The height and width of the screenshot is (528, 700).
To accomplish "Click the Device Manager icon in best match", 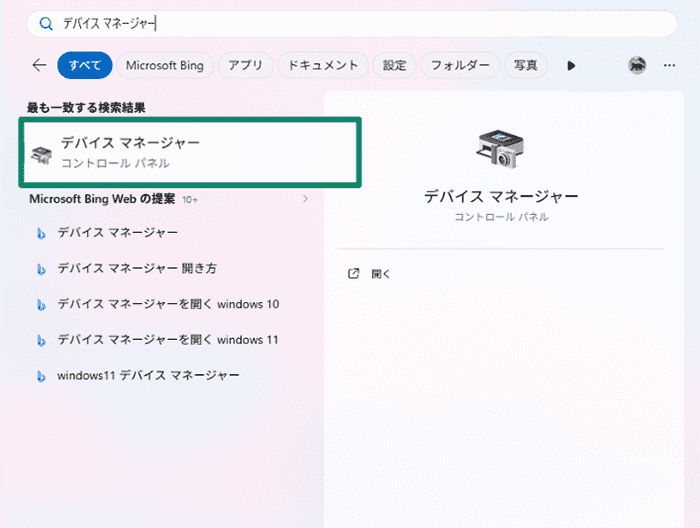I will click(41, 153).
